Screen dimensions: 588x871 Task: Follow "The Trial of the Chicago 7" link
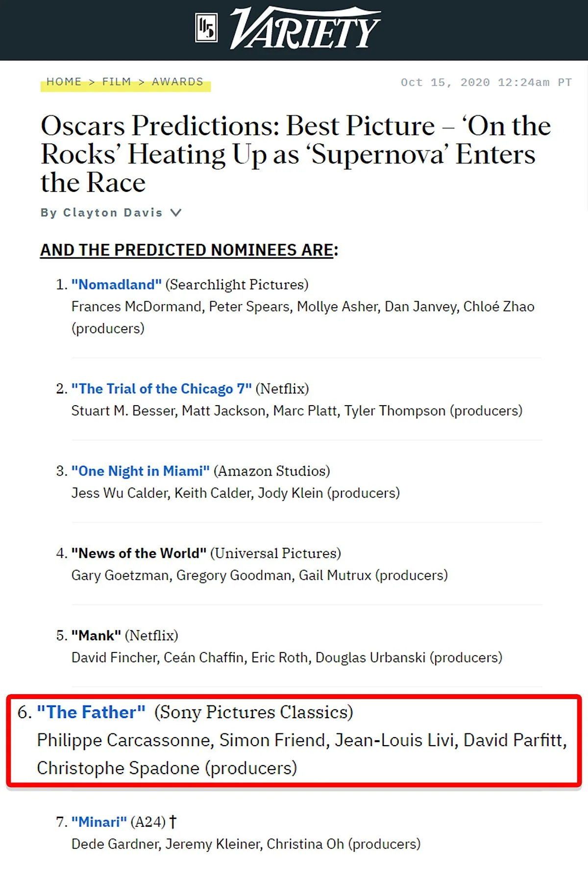[162, 389]
